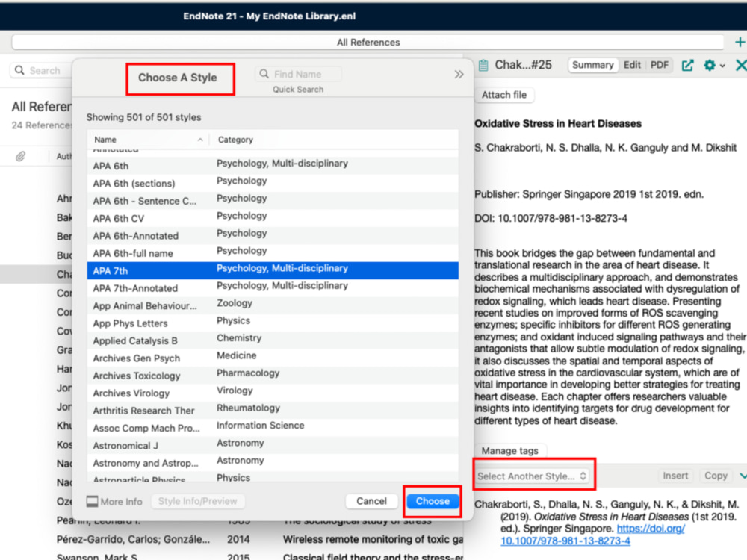This screenshot has width=747, height=560.
Task: Expand the chevron next to the Copy button
Action: (743, 476)
